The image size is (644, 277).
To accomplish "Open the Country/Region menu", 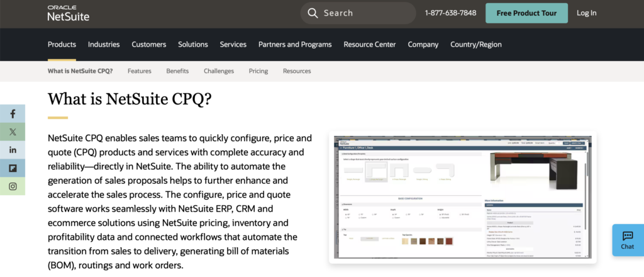I will pos(476,45).
